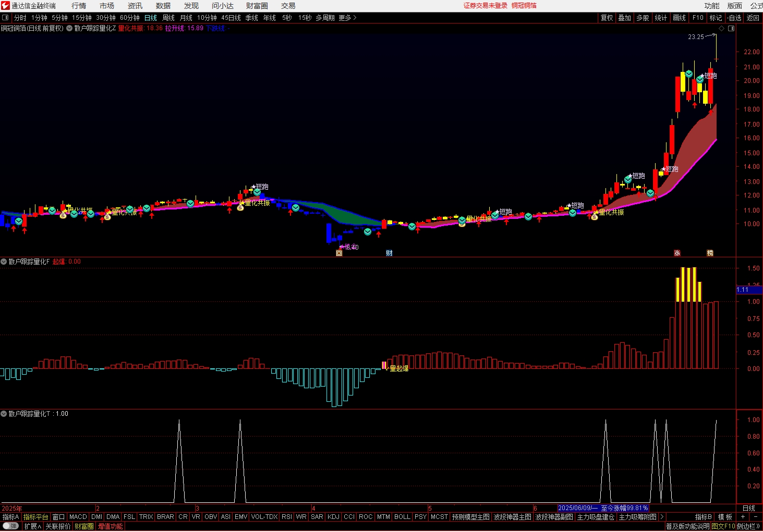Open the 散户跟踪量化T indicator dropdown arrow
The height and width of the screenshot is (532, 763).
pos(4,414)
